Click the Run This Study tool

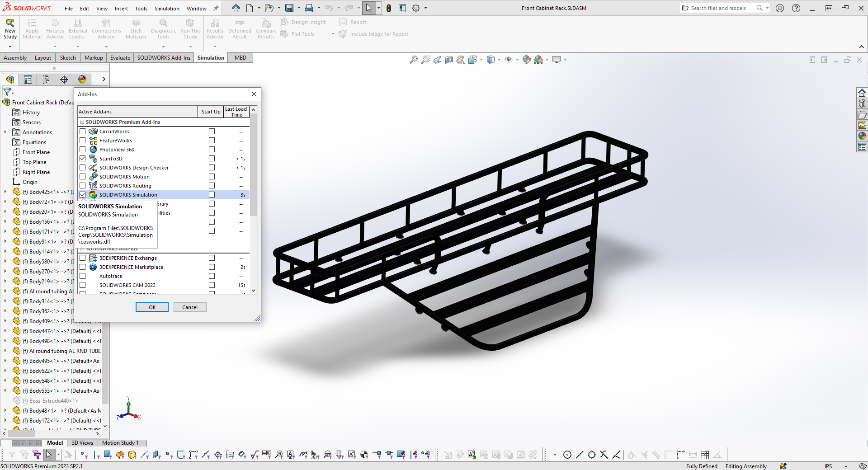(x=190, y=29)
